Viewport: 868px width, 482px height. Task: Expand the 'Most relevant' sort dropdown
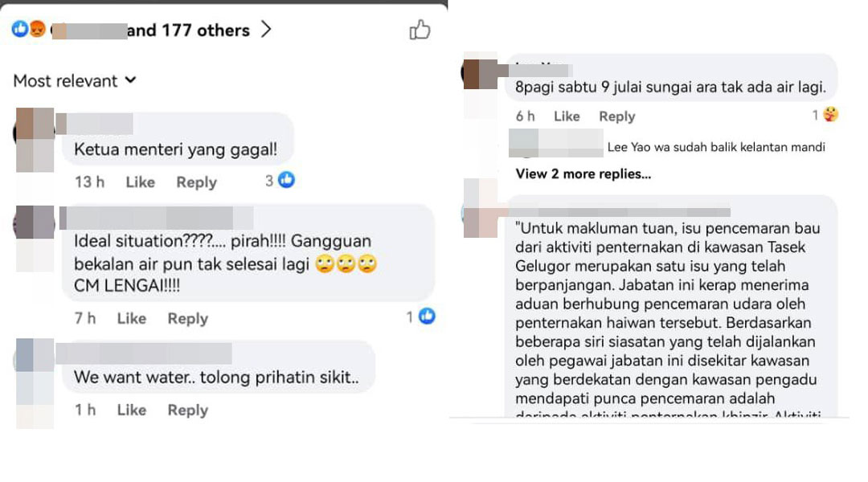(75, 81)
